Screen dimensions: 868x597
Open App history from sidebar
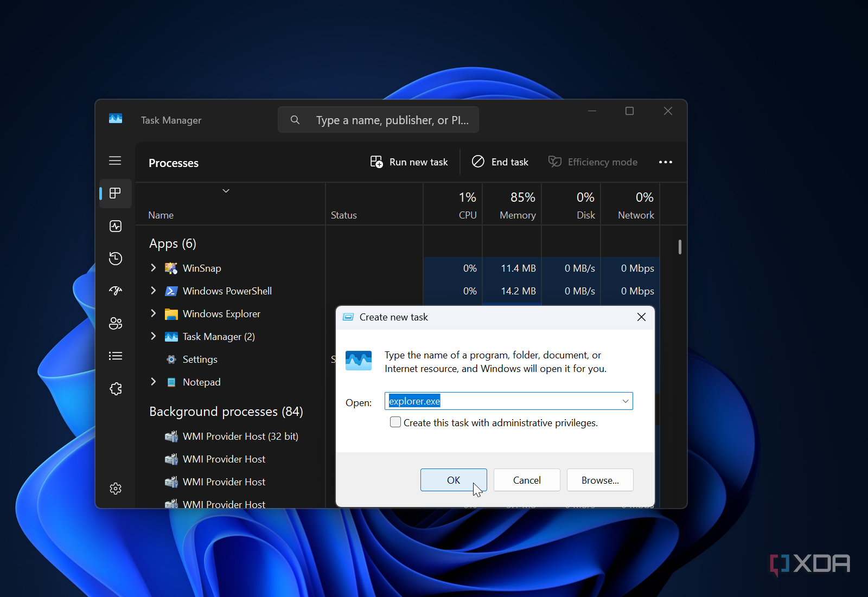116,259
